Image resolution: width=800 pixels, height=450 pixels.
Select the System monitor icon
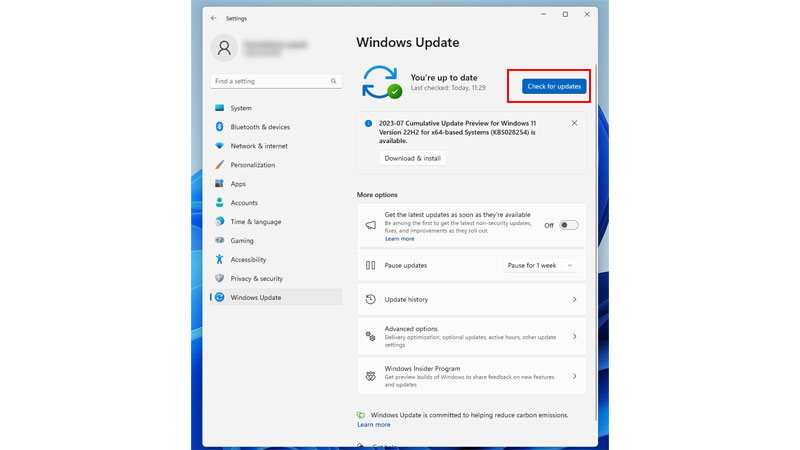pyautogui.click(x=219, y=108)
